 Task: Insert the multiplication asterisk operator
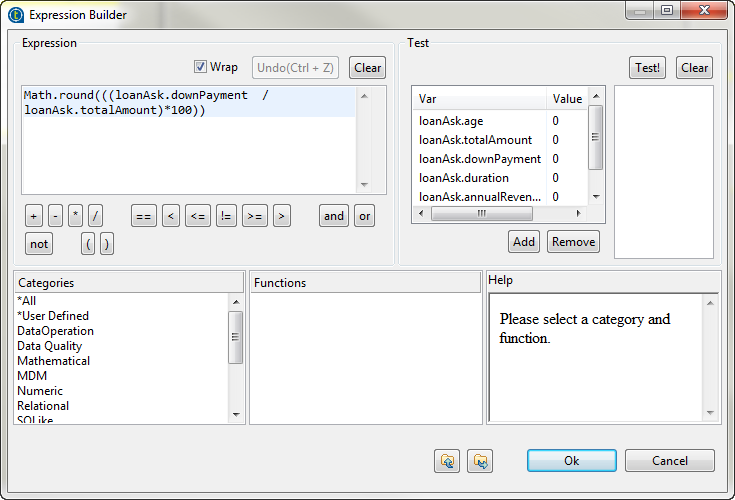tap(76, 215)
